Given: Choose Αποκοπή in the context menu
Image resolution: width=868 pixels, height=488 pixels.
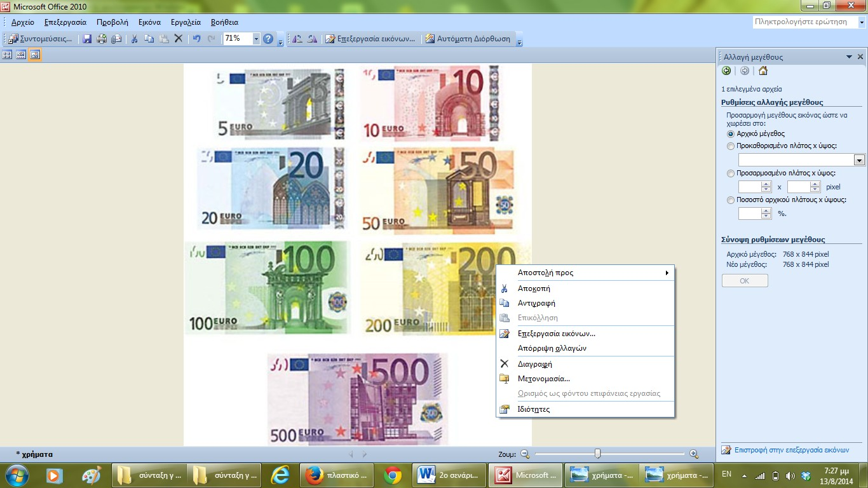Looking at the screenshot, I should pos(585,288).
